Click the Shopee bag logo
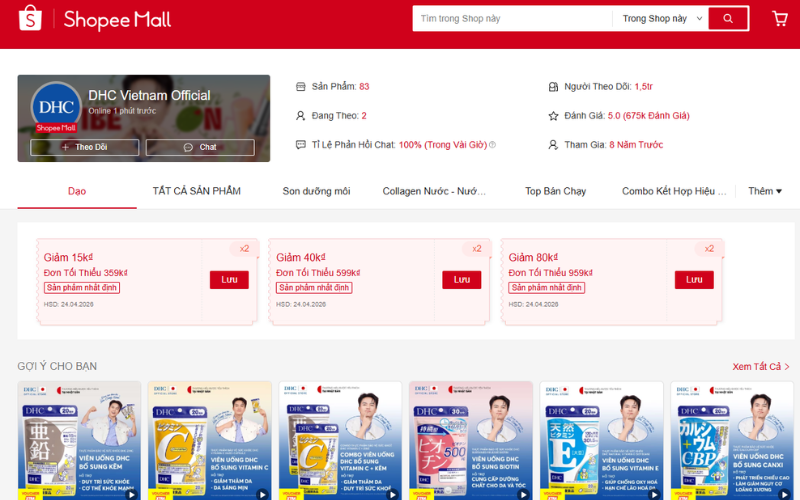This screenshot has height=500, width=800. pos(30,18)
